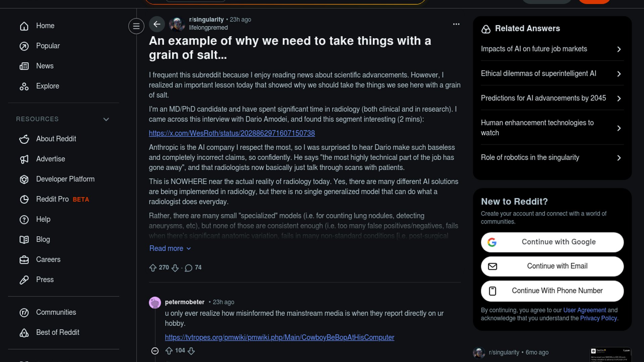Collapse the Resources section
Image resolution: width=644 pixels, height=362 pixels.
pos(106,119)
